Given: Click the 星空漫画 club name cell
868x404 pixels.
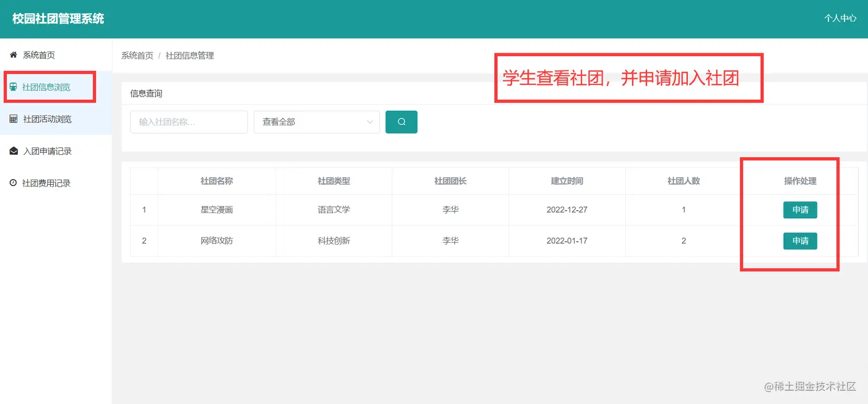Looking at the screenshot, I should 216,210.
